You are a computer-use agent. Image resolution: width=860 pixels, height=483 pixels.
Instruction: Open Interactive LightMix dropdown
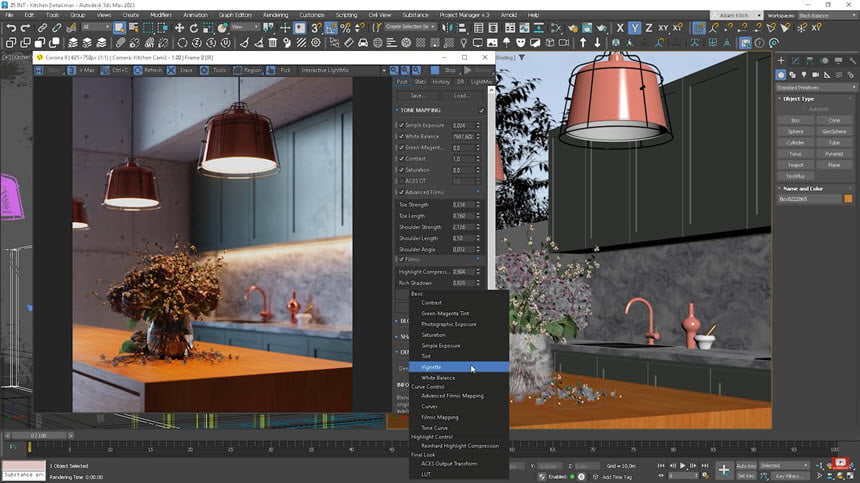pos(343,70)
